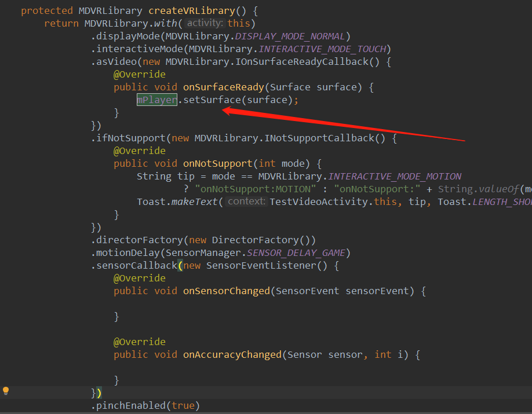Select the onNotSupport method name
This screenshot has height=414, width=532.
(217, 163)
